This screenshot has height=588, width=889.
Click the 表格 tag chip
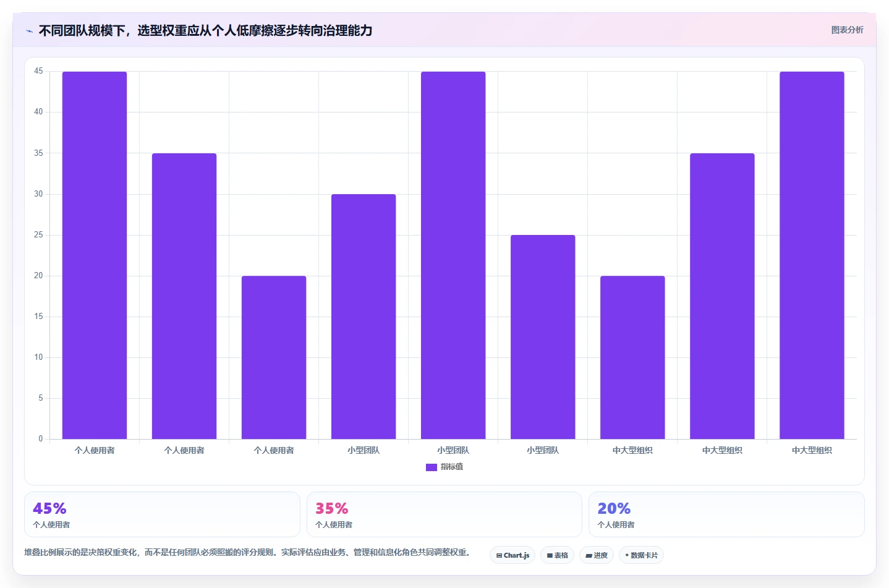coord(557,555)
